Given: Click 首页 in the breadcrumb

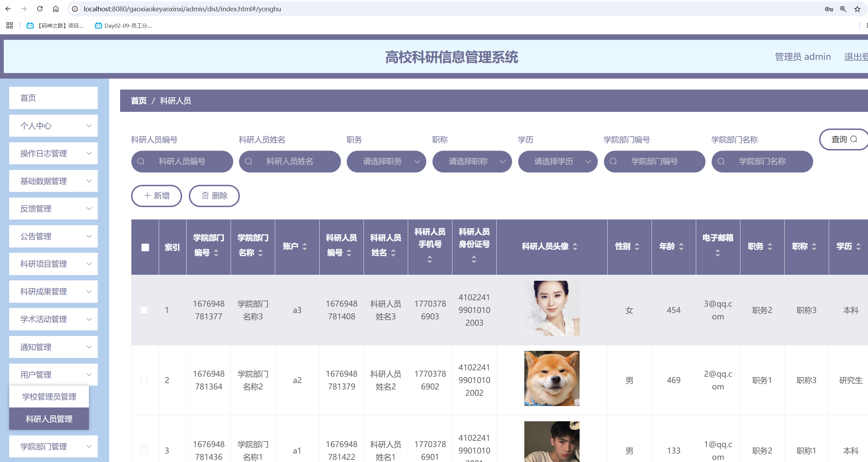Looking at the screenshot, I should pyautogui.click(x=139, y=101).
